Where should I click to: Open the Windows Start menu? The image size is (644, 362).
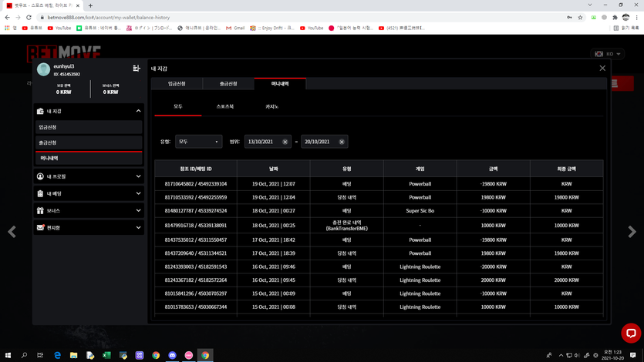tap(8, 355)
